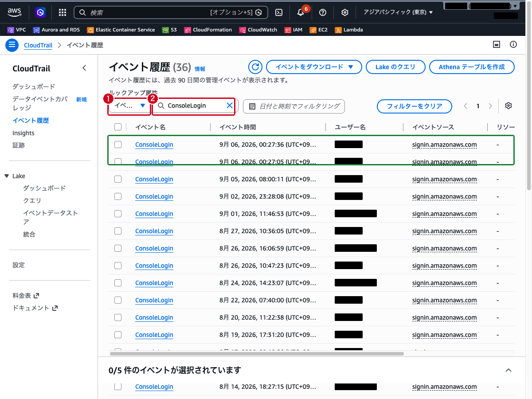Open the region selector アジアパシフィック (東京)
This screenshot has height=399, width=532.
(x=398, y=12)
